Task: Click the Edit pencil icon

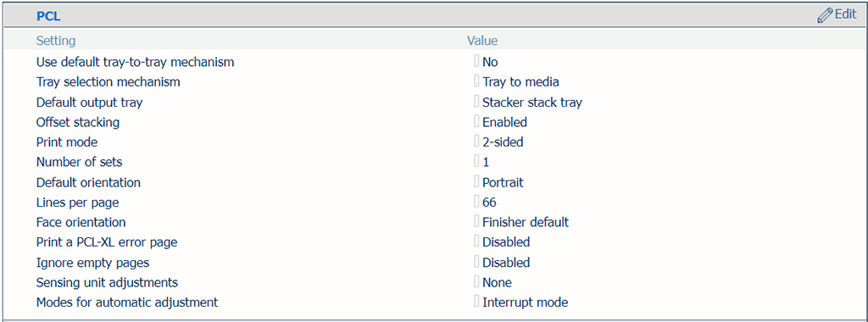Action: pos(825,15)
